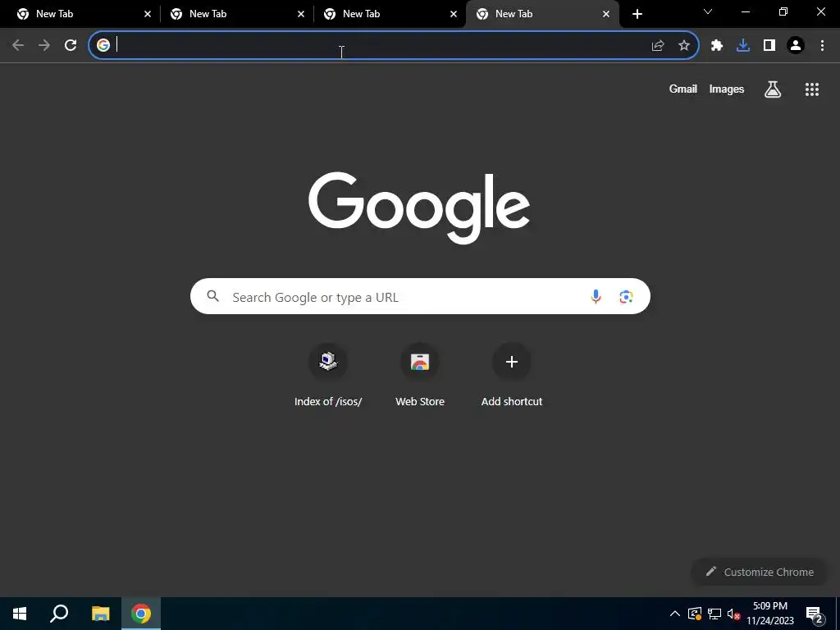Viewport: 840px width, 630px height.
Task: Open the Windows Start menu
Action: coord(20,614)
